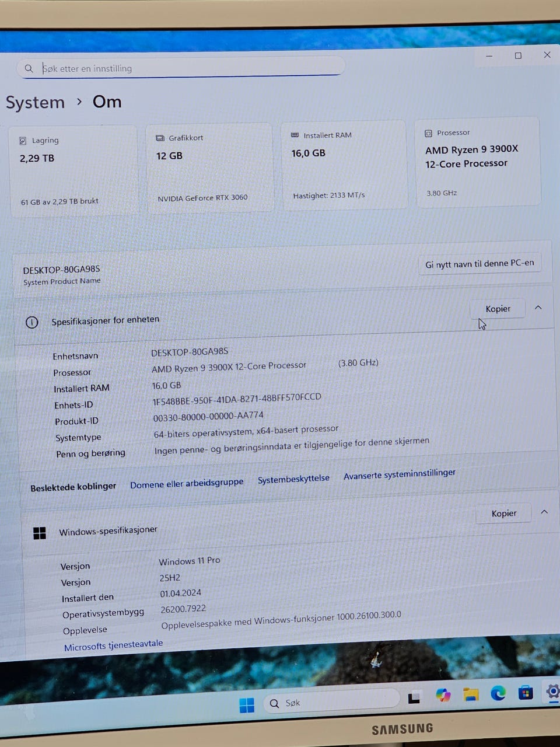Click the Prosessor chip icon

coord(428,133)
